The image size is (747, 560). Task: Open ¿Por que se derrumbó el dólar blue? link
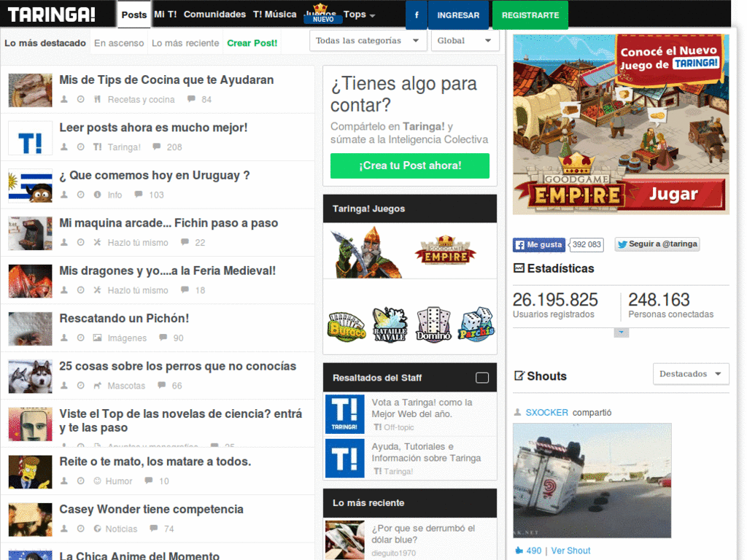(x=423, y=534)
